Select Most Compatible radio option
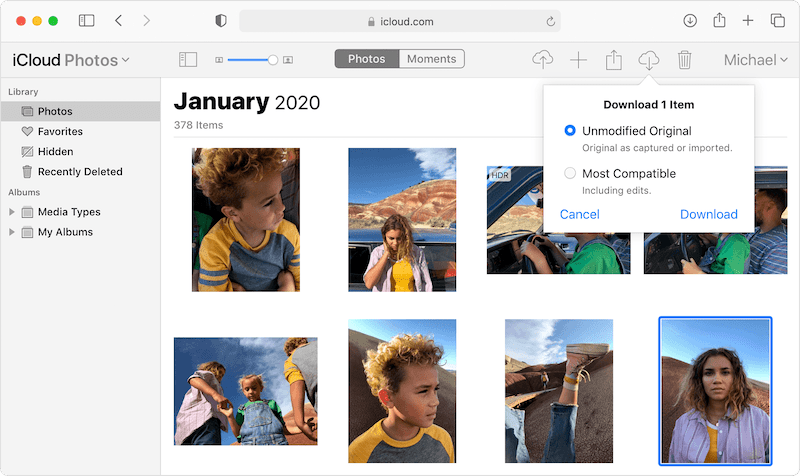The width and height of the screenshot is (800, 476). [x=570, y=173]
